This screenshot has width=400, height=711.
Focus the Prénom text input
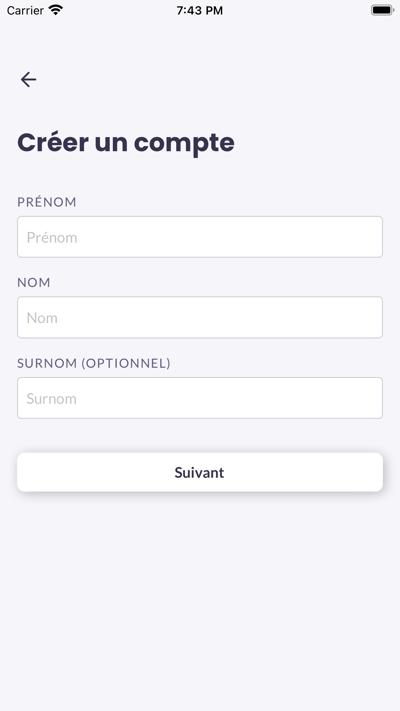[200, 237]
